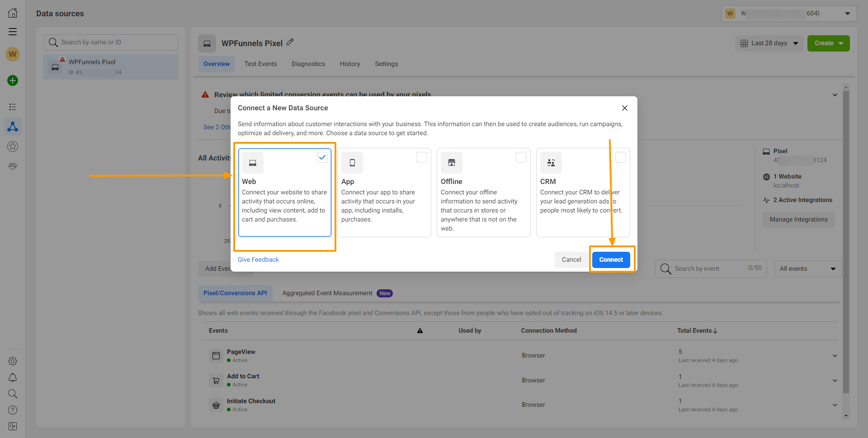
Task: Click the 2 Active Integrations text
Action: [x=803, y=200]
